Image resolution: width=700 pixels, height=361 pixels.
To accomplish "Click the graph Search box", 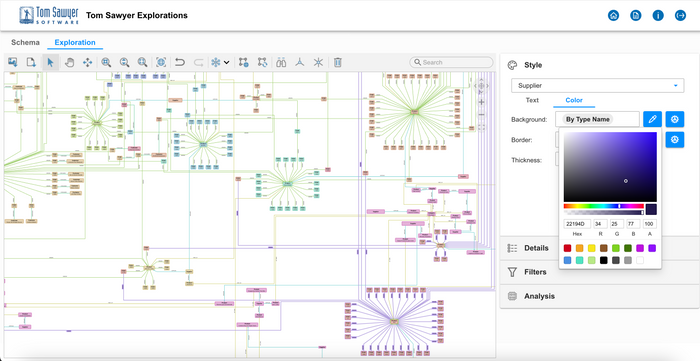I will point(451,62).
